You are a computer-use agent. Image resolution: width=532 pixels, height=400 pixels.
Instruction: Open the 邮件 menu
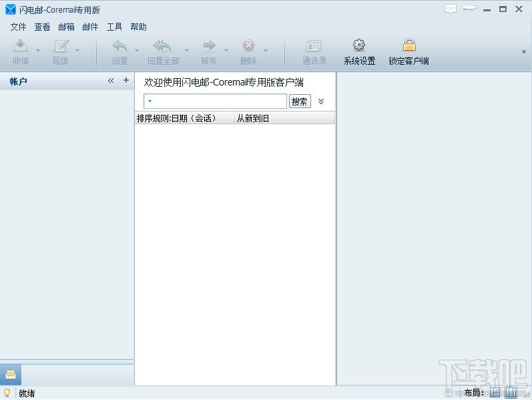(x=90, y=27)
